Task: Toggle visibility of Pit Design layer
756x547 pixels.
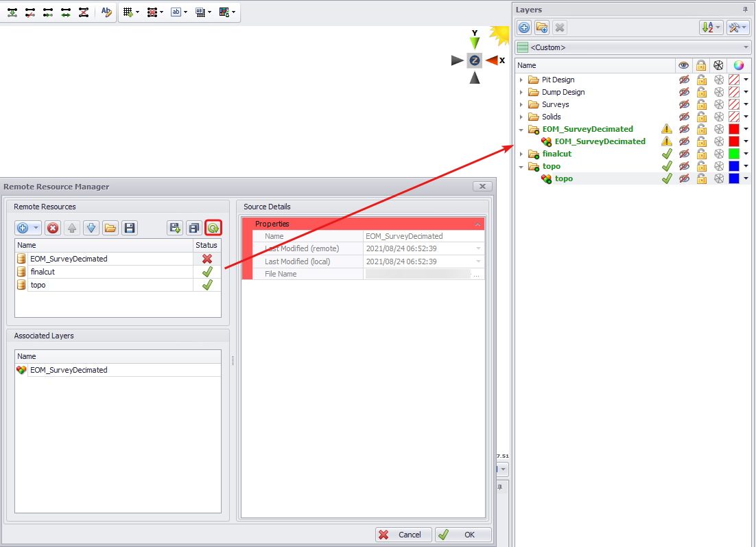Action: [683, 80]
